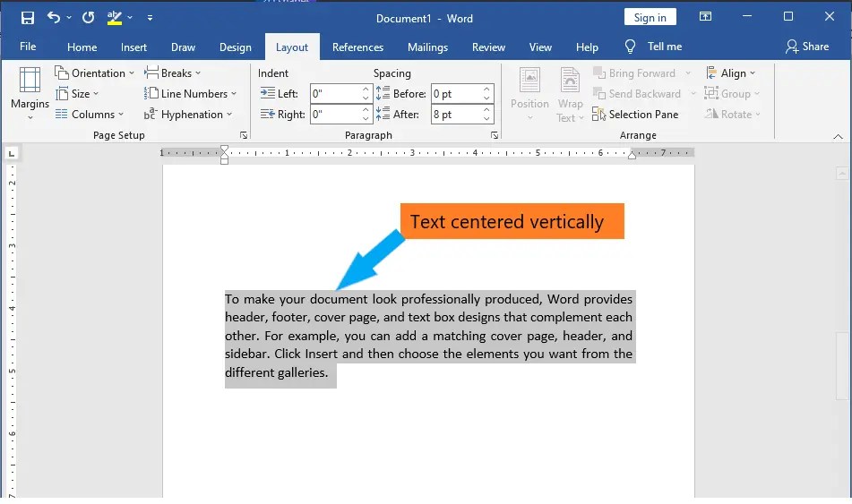852x504 pixels.
Task: Click the Indent Left input field
Action: tap(335, 93)
